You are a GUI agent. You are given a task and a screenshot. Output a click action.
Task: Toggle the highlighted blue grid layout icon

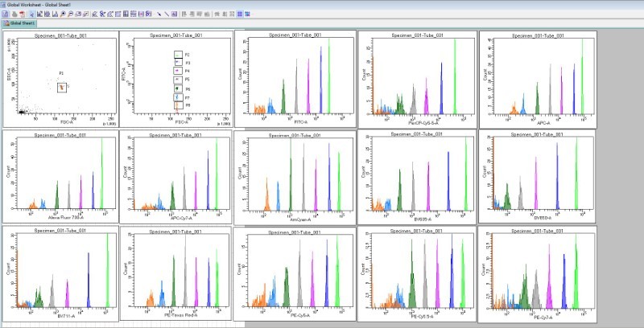(x=239, y=14)
